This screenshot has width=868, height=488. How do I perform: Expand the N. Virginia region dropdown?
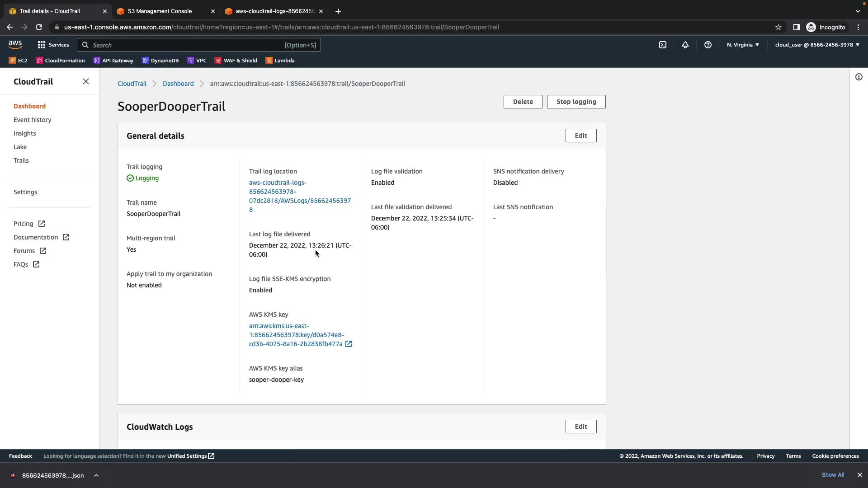[x=743, y=45]
